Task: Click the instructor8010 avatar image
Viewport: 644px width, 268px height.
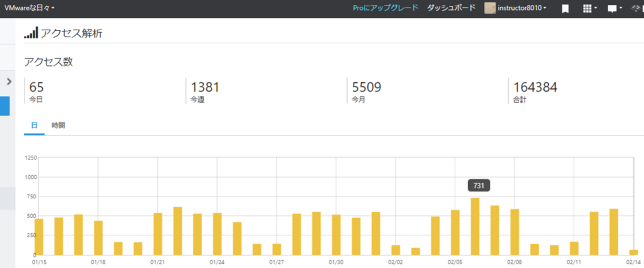Action: (x=490, y=8)
